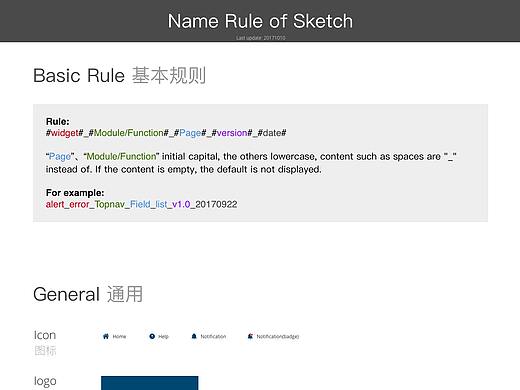
Task: Click the red 'alert_error' example text
Action: pos(68,204)
